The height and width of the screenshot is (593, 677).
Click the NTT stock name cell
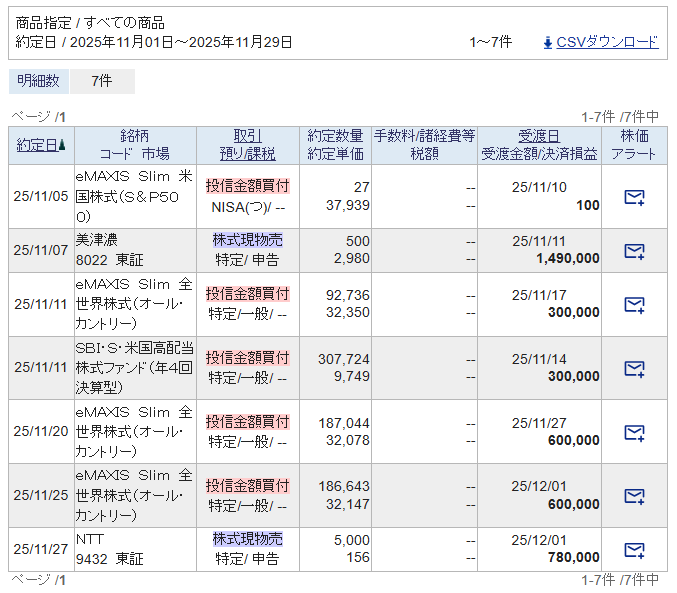click(89, 539)
